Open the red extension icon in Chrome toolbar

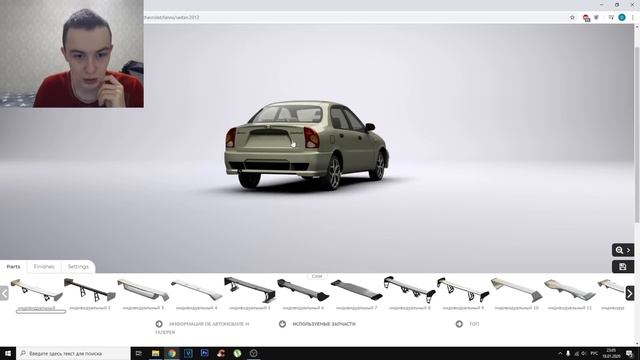point(586,18)
